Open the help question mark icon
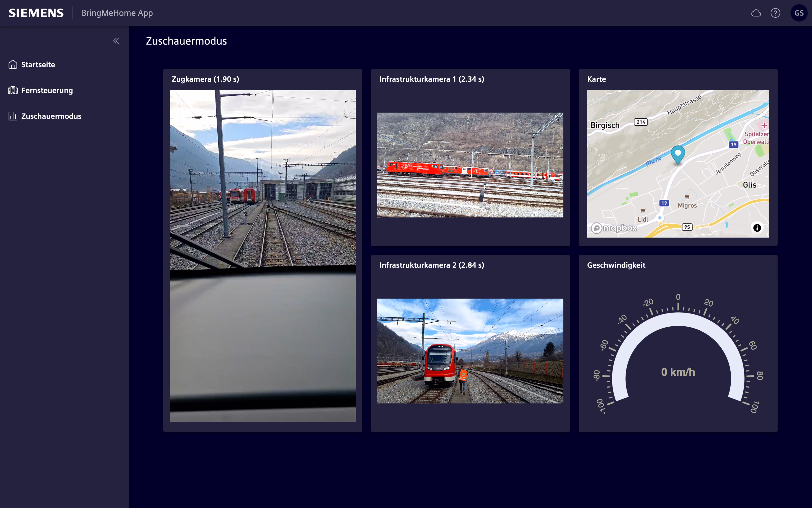 click(775, 13)
